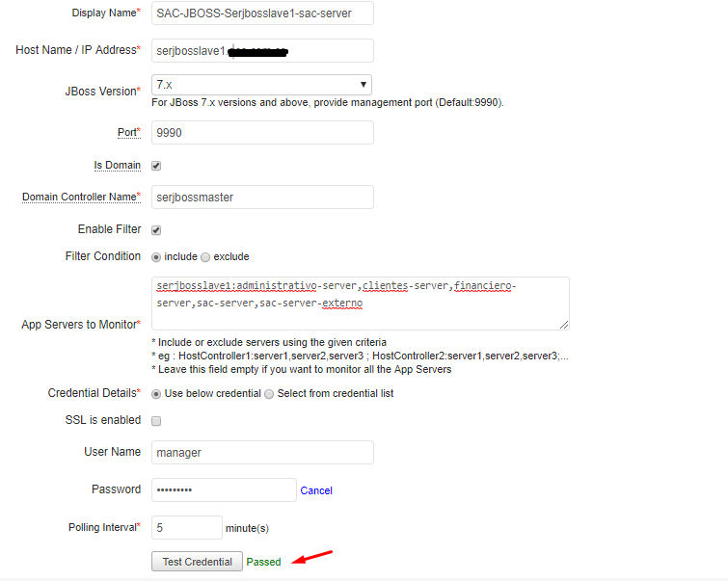Click the management port hint text
Viewport: 728px width, 581px height.
tap(328, 102)
